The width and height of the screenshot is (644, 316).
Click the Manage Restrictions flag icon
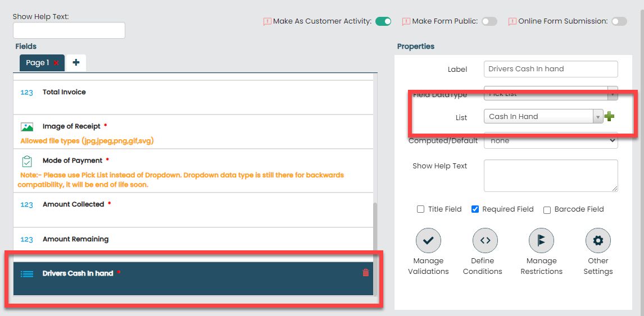pos(541,240)
